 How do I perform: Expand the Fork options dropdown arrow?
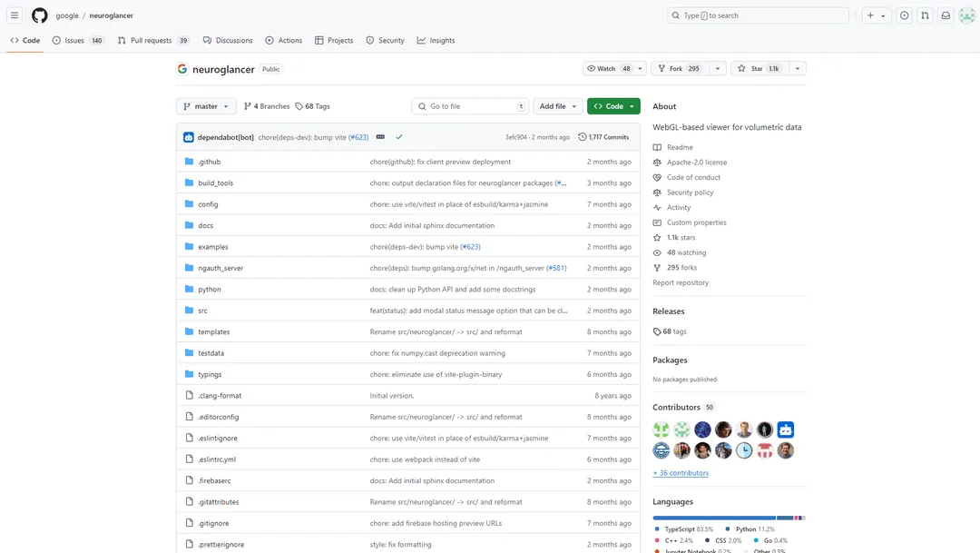tap(718, 69)
